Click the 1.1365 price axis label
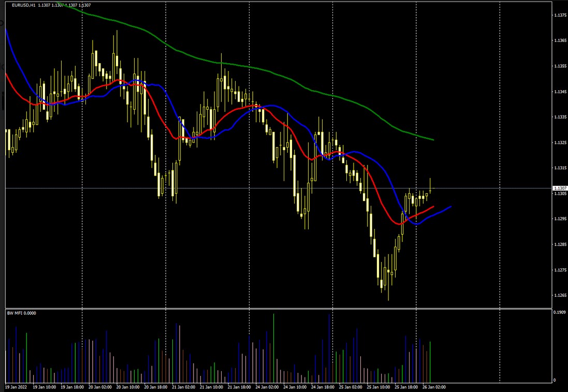 pos(560,40)
